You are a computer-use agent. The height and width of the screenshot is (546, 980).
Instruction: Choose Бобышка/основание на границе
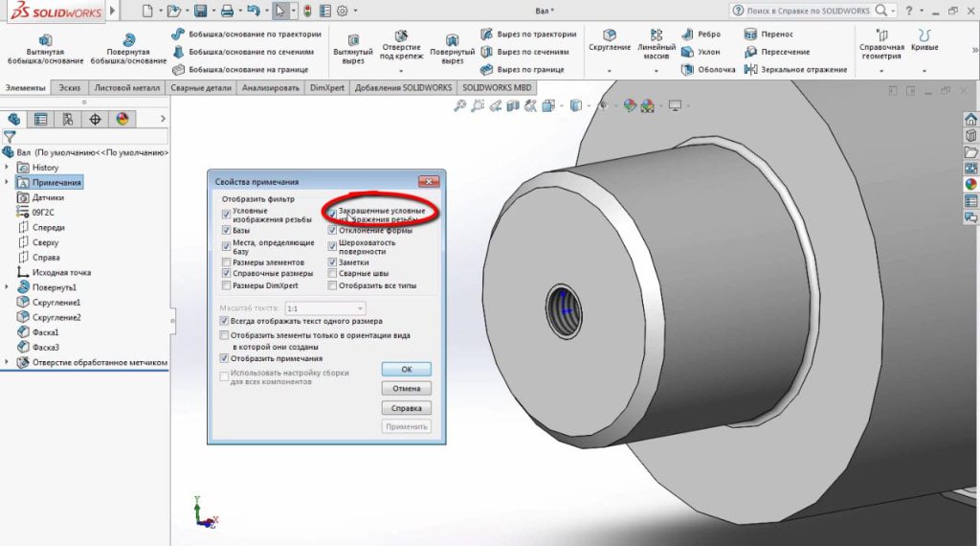[240, 69]
